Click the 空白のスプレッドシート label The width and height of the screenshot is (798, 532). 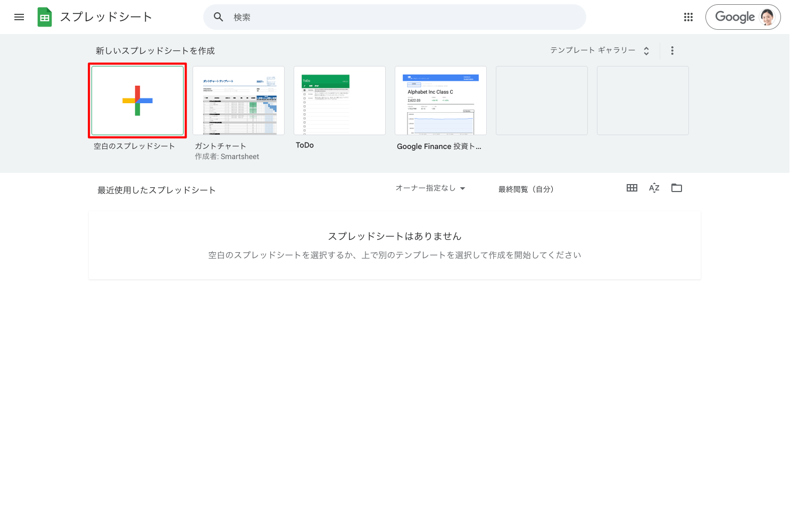(134, 146)
